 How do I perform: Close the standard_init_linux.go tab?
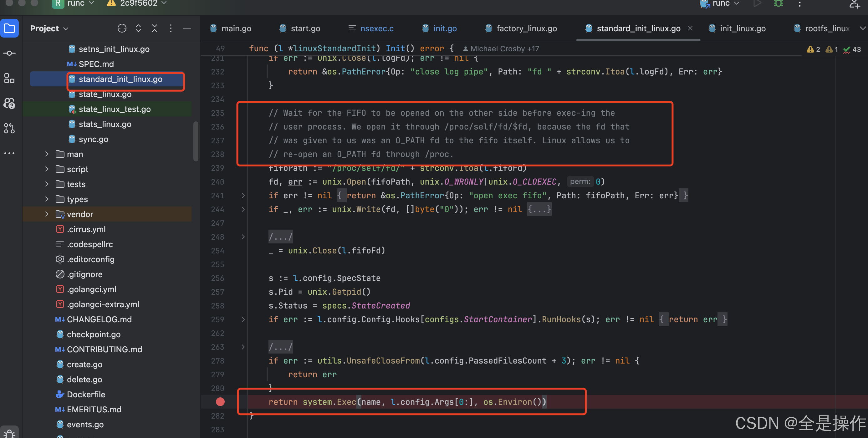(690, 28)
